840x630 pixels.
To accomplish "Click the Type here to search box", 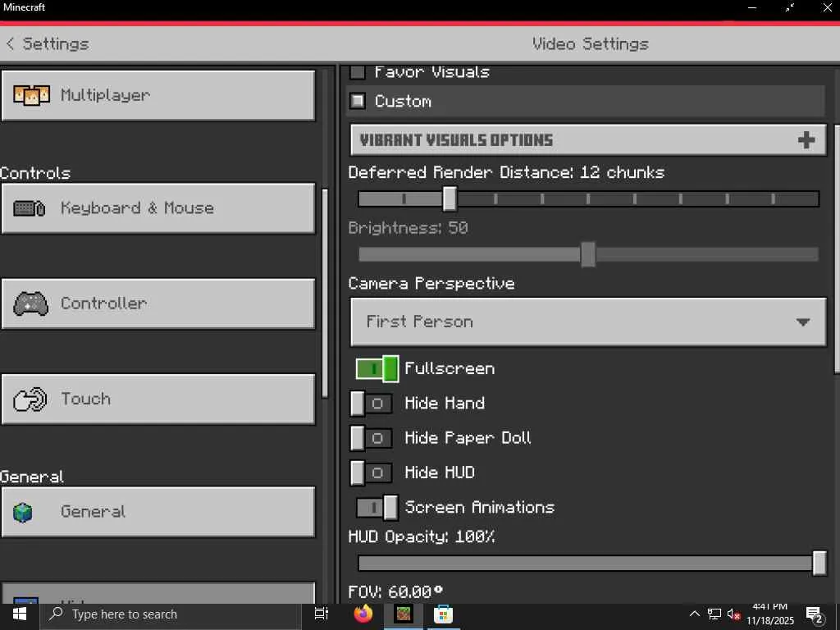I will 171,614.
